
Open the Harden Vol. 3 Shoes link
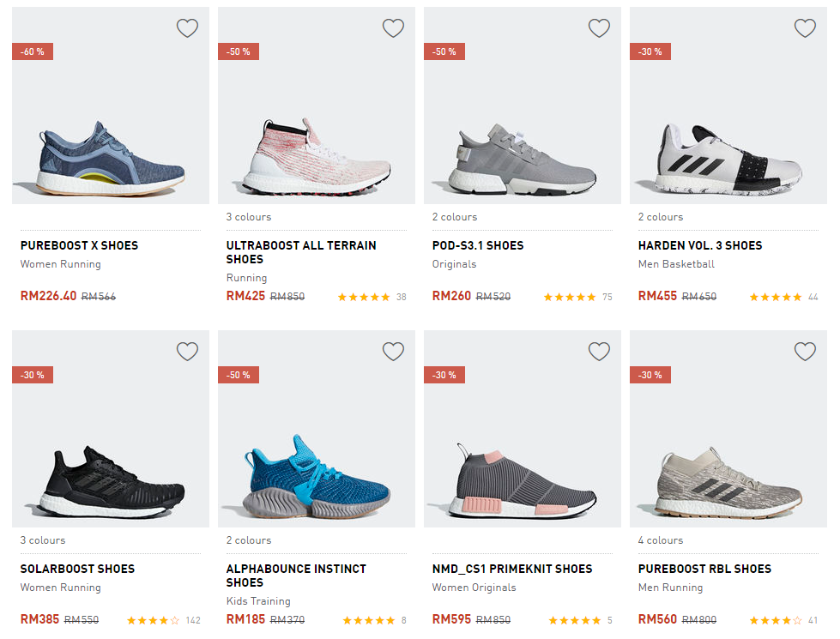coord(699,245)
